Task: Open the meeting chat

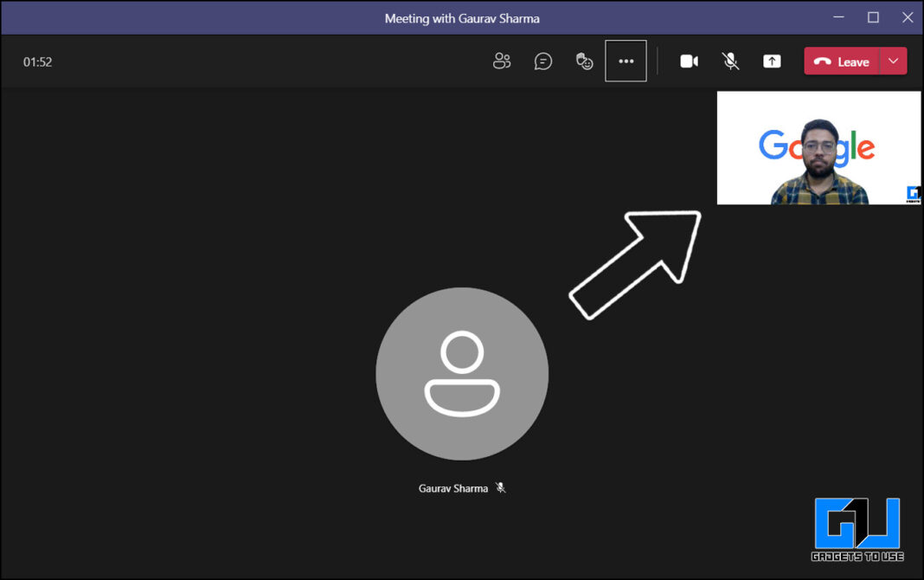Action: click(x=543, y=61)
